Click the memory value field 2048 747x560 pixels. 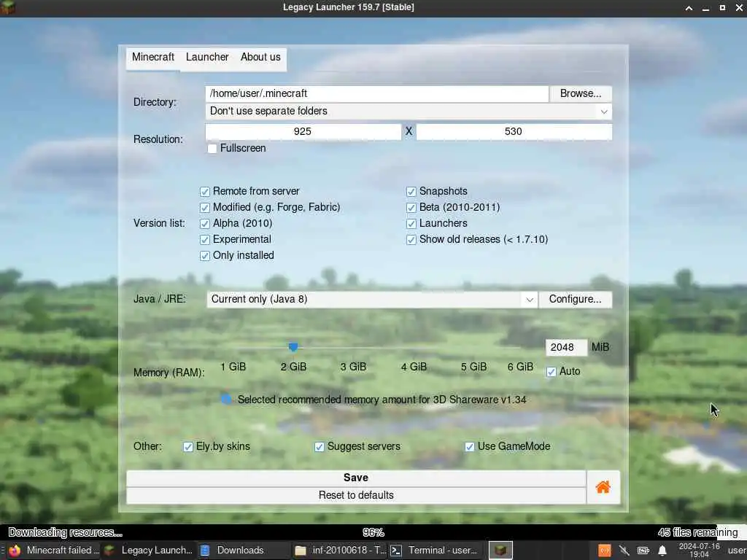(x=566, y=348)
